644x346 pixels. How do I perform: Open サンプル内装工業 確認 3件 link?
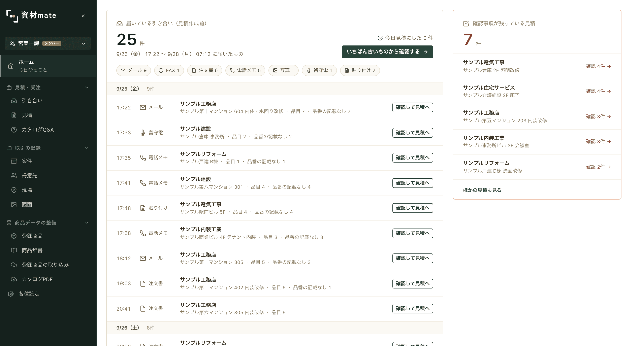(x=598, y=141)
